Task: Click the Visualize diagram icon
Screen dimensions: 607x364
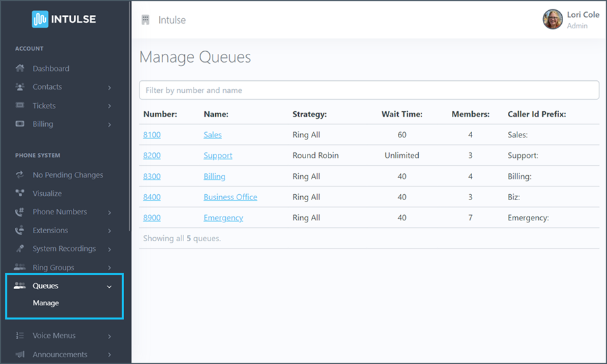Action: pyautogui.click(x=20, y=193)
